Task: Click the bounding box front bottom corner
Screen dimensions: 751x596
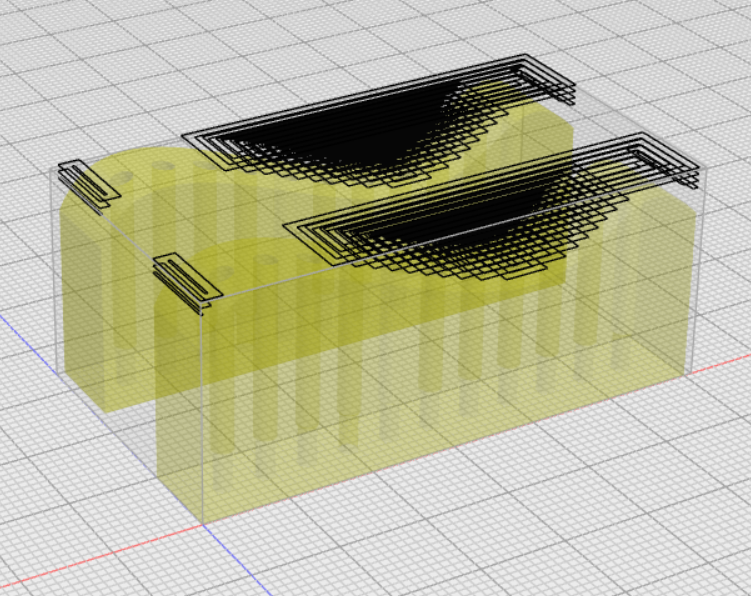Action: 204,522
